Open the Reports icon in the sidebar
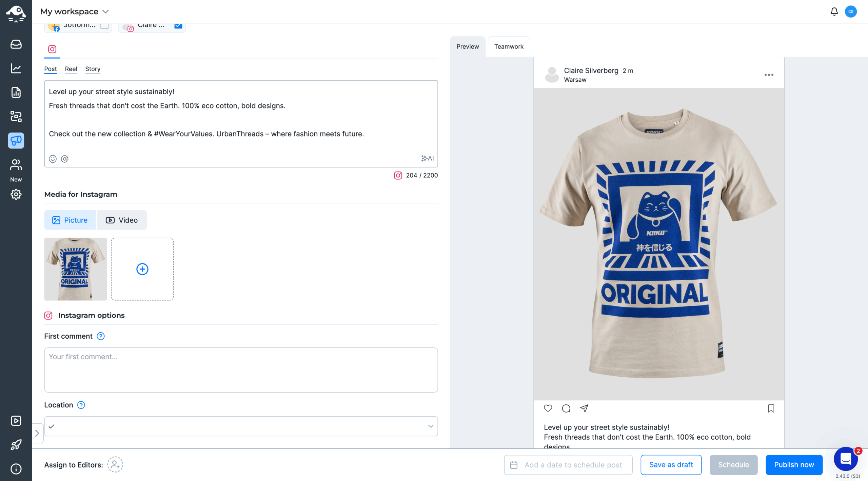Viewport: 868px width, 481px height. click(x=16, y=93)
